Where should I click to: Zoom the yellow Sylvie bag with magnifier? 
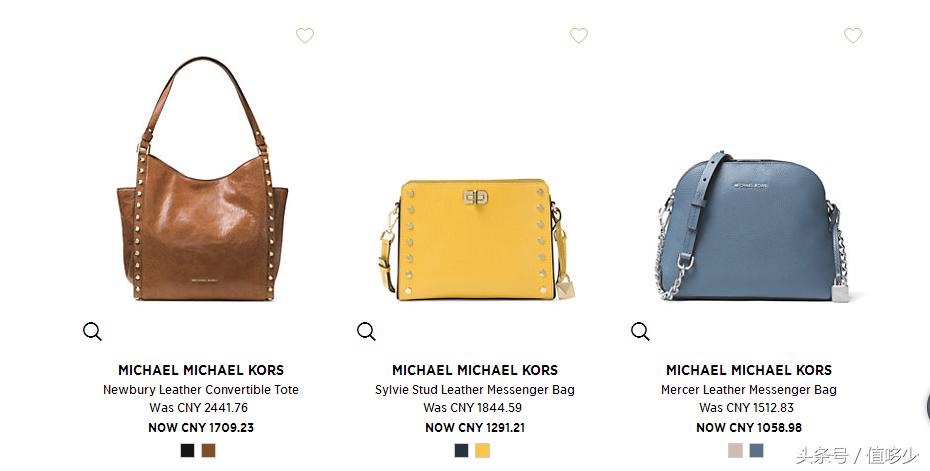(x=366, y=331)
